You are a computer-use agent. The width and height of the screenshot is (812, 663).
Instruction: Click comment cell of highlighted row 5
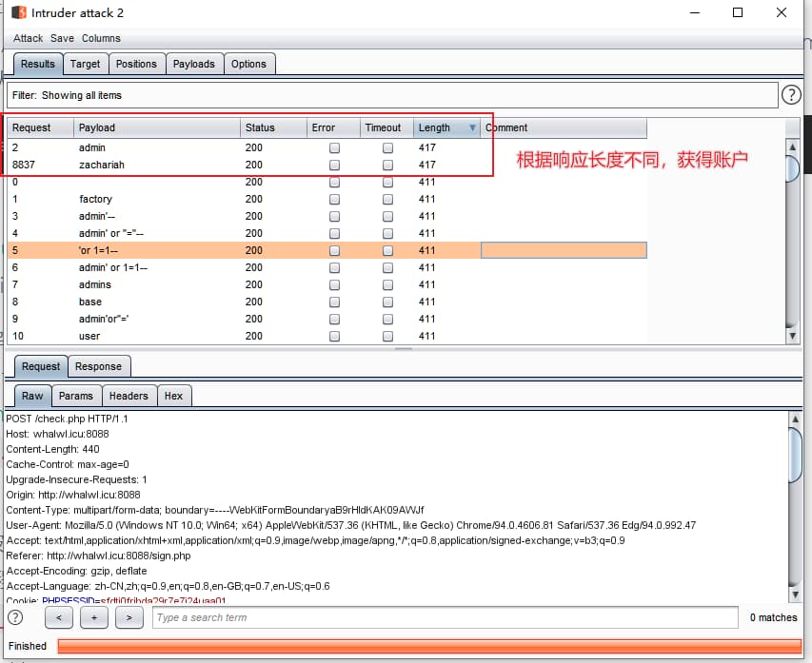[x=564, y=250]
